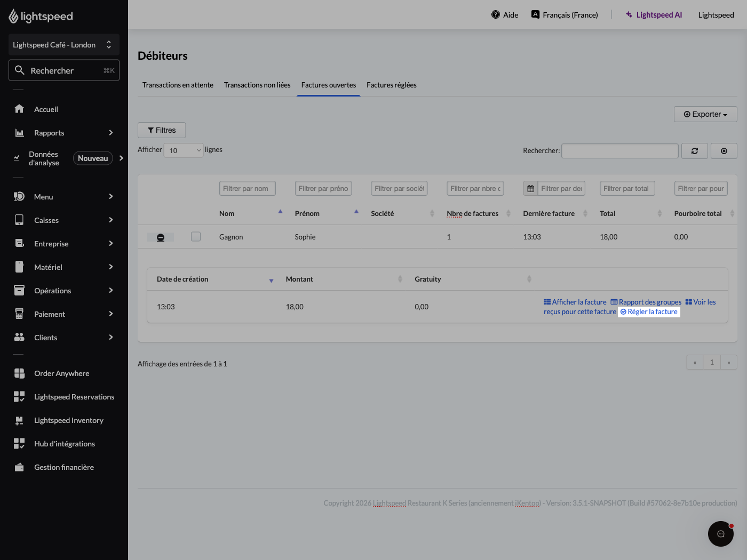Expand the Entreprise submenu chevron
Screen dimensions: 747x560
pos(111,243)
